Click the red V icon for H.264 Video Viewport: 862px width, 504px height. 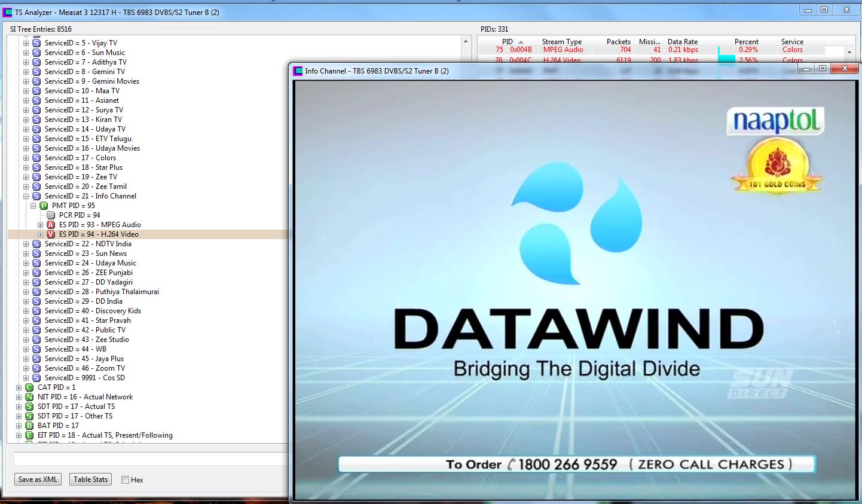(51, 234)
